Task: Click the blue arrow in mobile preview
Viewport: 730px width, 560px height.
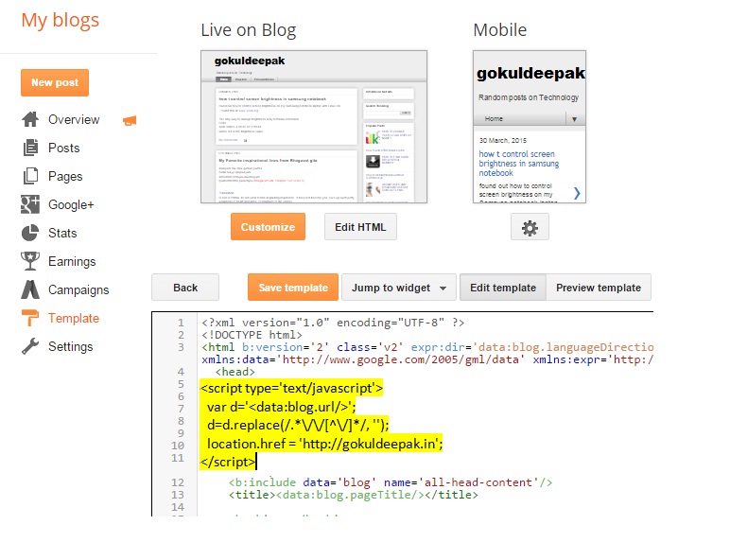Action: coord(577,193)
